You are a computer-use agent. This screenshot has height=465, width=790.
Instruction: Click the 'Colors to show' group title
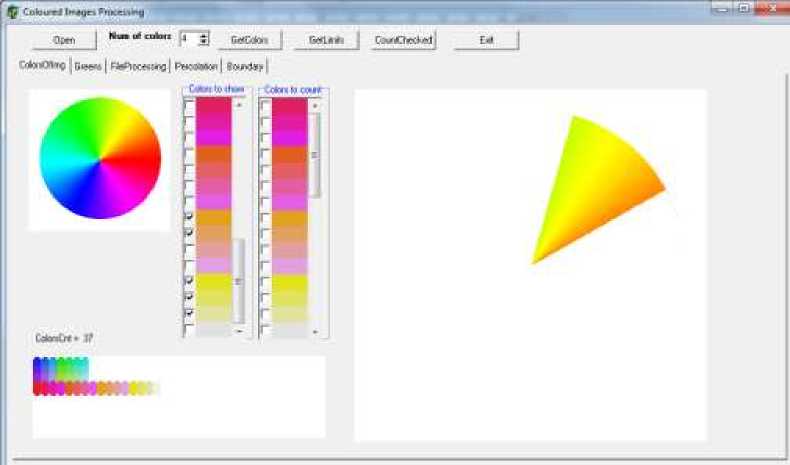coord(216,89)
